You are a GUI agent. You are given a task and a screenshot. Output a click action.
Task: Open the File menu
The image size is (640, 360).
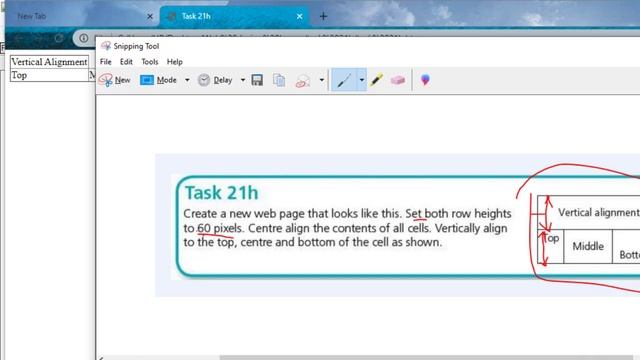[106, 62]
